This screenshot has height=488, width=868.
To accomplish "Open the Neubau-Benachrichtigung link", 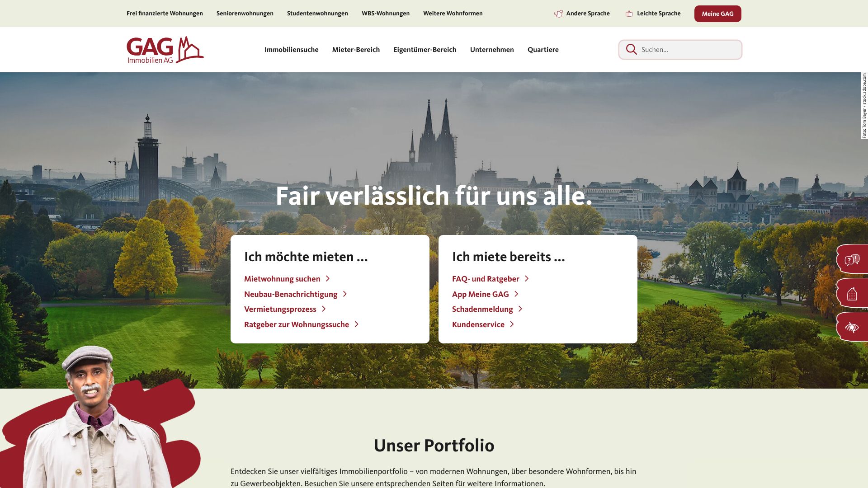I will [x=291, y=294].
